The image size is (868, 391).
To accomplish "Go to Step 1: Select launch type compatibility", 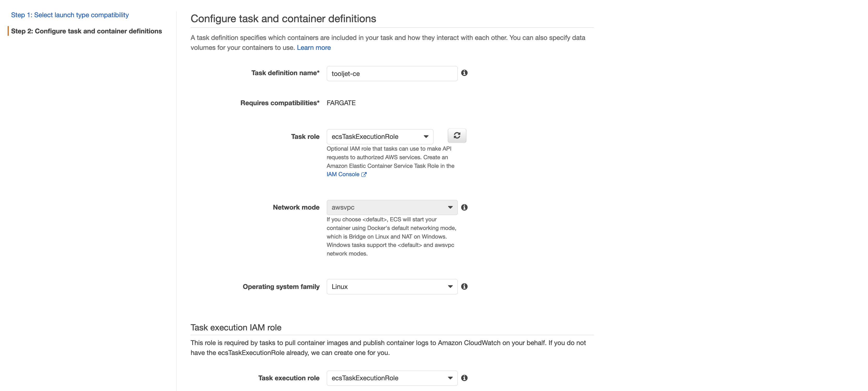I will (x=70, y=15).
